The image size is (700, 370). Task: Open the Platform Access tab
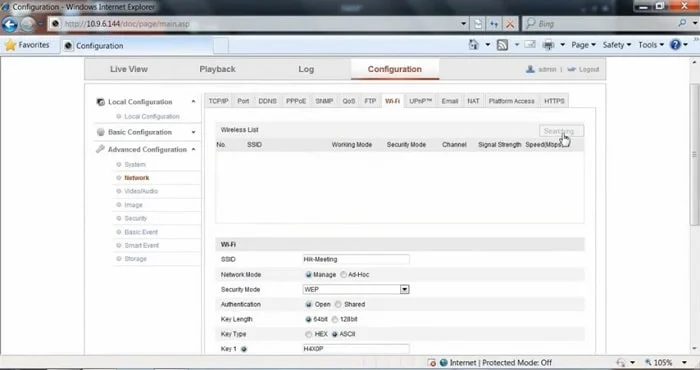pos(512,101)
